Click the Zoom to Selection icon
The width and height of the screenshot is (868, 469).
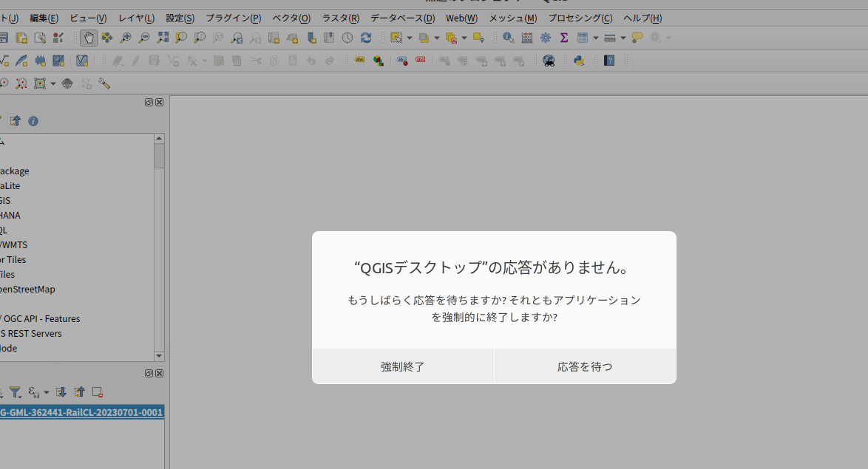pyautogui.click(x=181, y=38)
